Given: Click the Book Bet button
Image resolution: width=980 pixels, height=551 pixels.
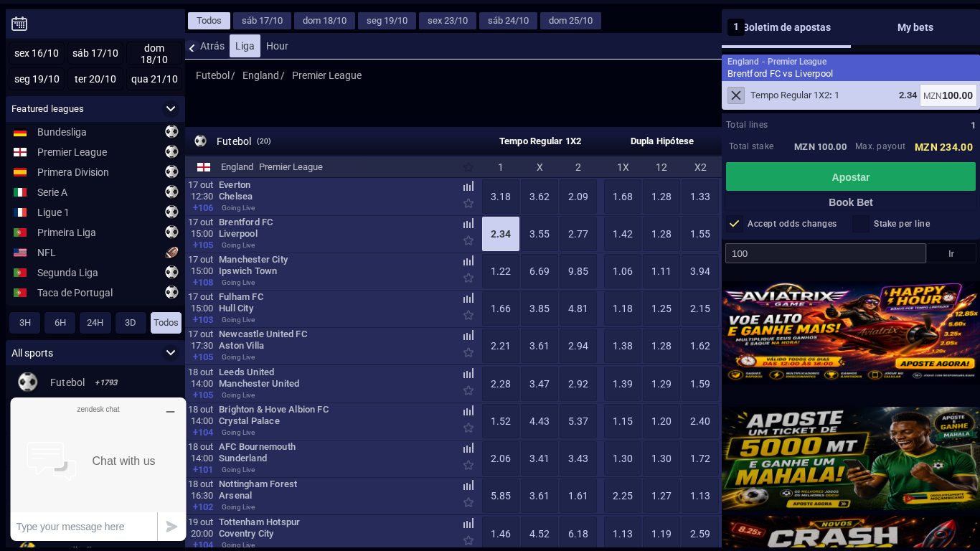Looking at the screenshot, I should click(x=851, y=202).
